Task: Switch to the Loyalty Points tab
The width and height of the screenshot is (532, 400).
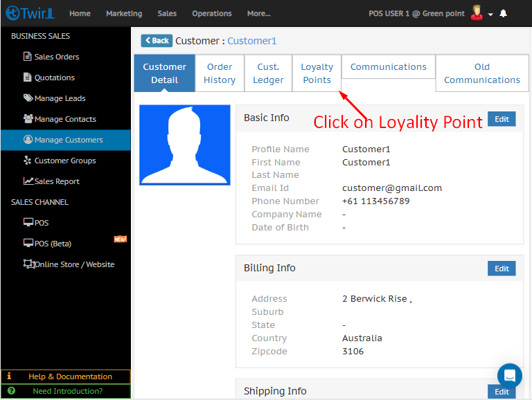Action: pos(317,73)
